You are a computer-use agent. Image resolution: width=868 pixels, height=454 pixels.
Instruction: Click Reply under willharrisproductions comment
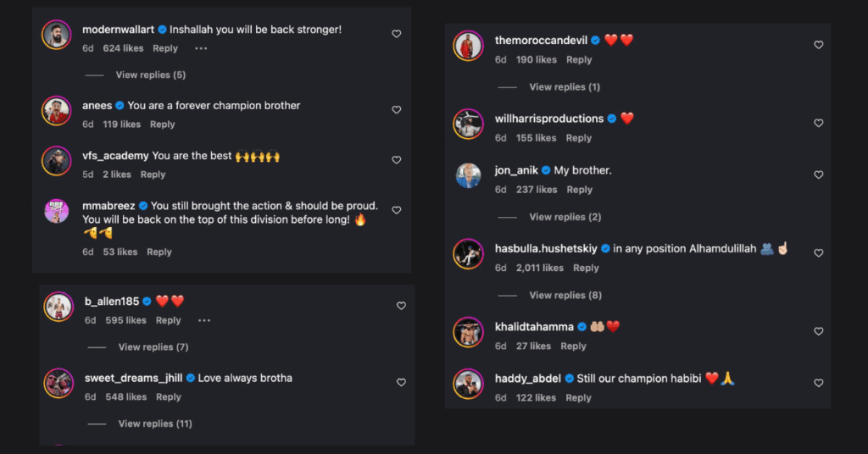tap(579, 138)
